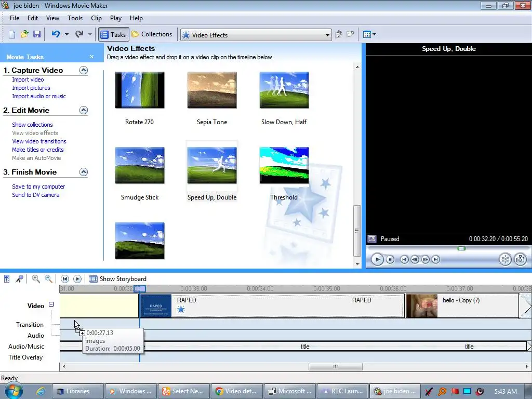Open the Tools menu

click(x=75, y=18)
